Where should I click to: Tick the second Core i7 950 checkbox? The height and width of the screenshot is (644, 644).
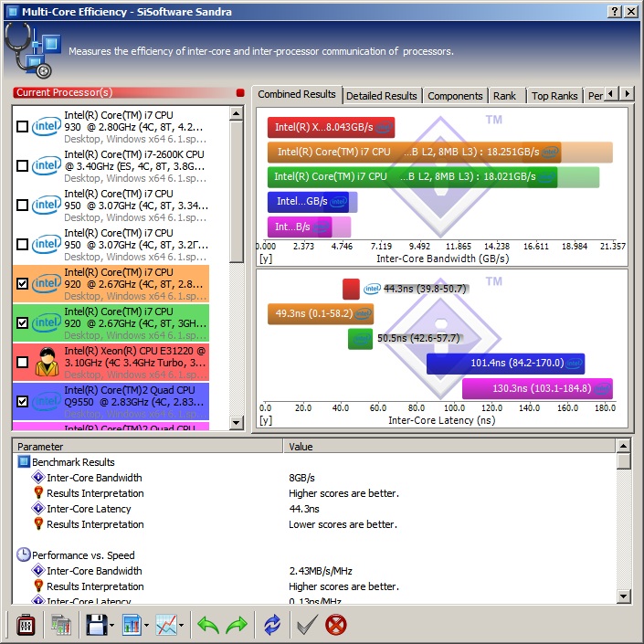point(22,245)
